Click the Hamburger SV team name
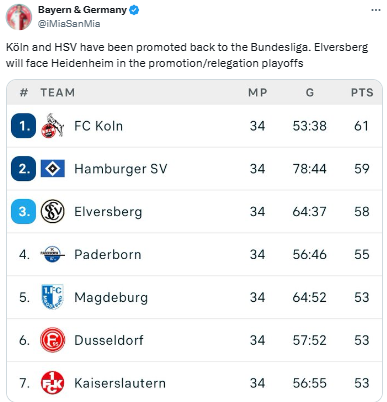Screen dimensions: 387x402 pos(121,169)
